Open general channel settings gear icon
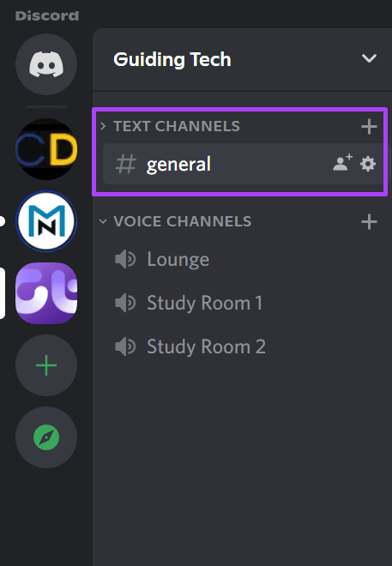Viewport: 392px width, 566px height. [x=368, y=164]
